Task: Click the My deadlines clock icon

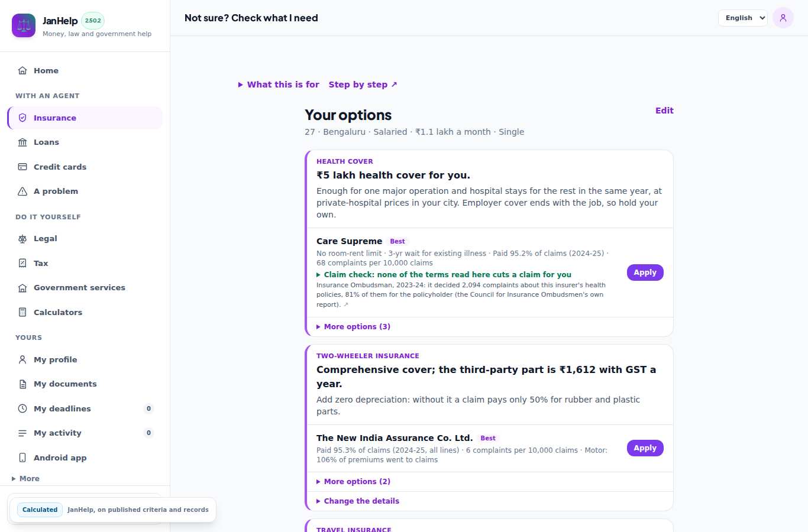Action: click(x=22, y=408)
